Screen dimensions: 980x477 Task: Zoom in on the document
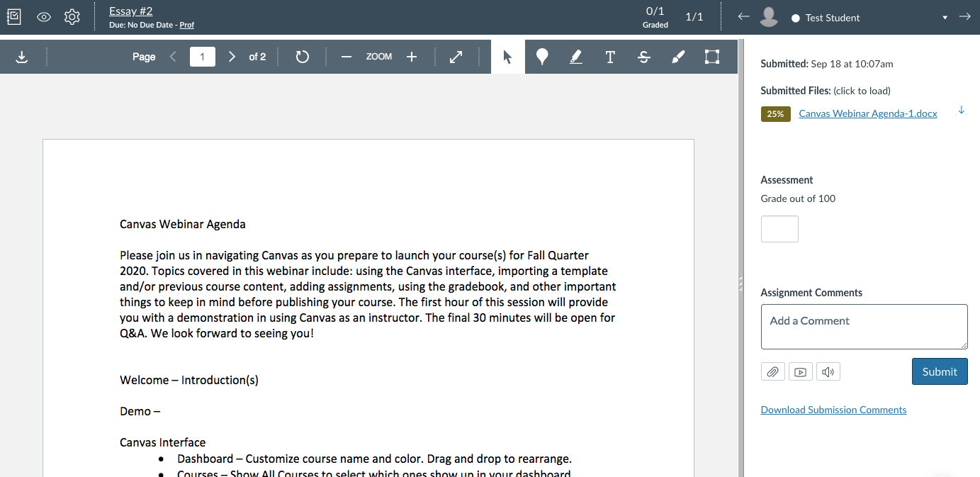tap(411, 56)
